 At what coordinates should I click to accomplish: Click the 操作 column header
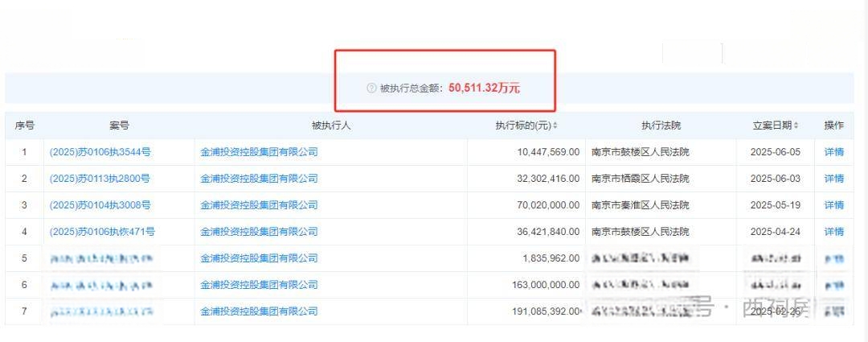[x=834, y=126]
